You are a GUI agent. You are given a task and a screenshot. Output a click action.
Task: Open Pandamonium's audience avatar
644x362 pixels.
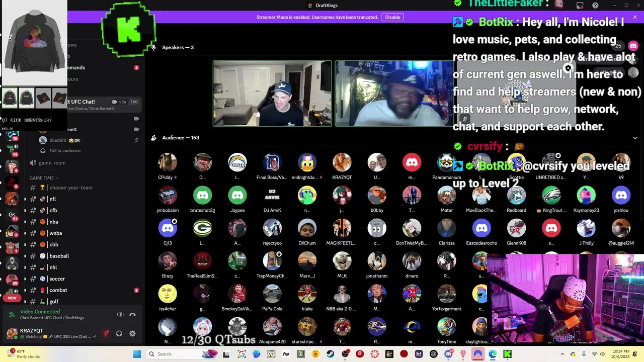pos(447,162)
